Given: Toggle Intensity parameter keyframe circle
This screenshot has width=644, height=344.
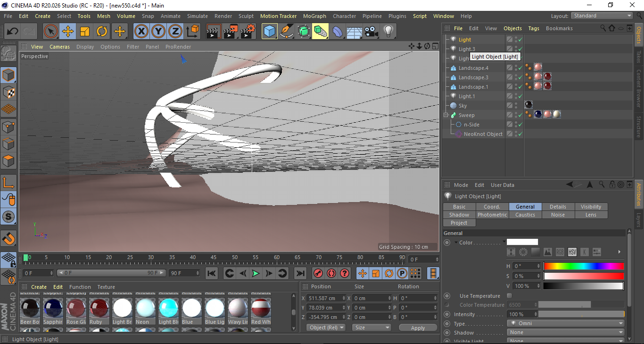Looking at the screenshot, I should [447, 314].
